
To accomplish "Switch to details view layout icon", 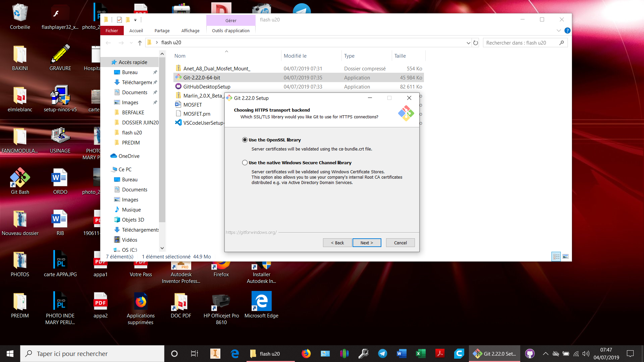I will 556,256.
